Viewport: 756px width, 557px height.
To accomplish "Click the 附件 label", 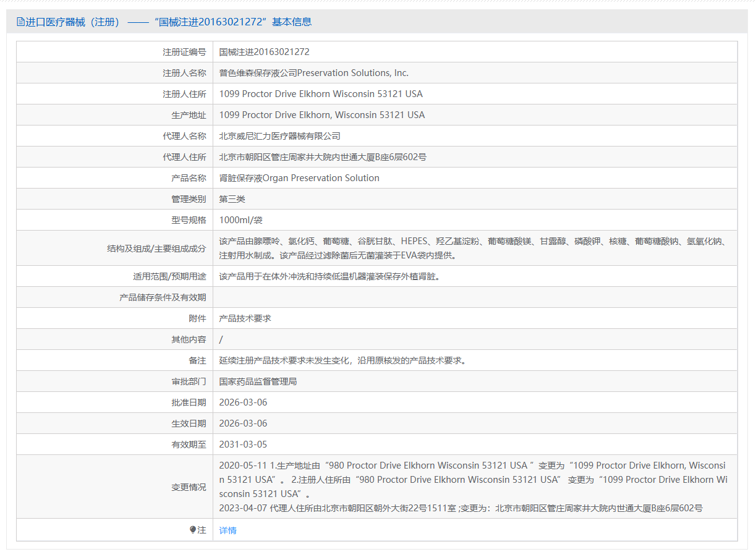I will 197,318.
